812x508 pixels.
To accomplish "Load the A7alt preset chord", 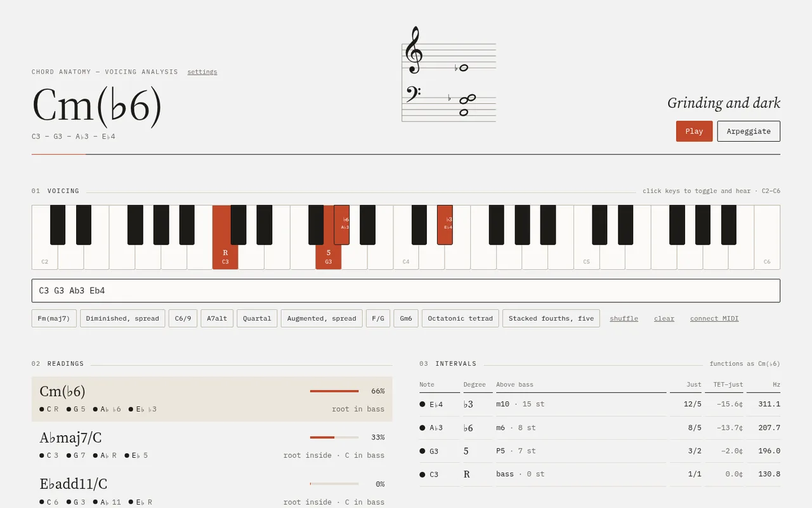I will [217, 318].
